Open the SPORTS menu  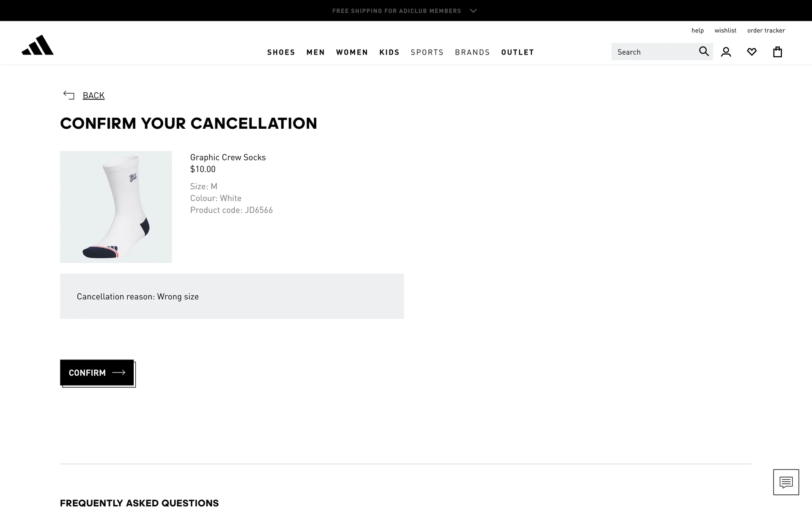[x=427, y=52]
